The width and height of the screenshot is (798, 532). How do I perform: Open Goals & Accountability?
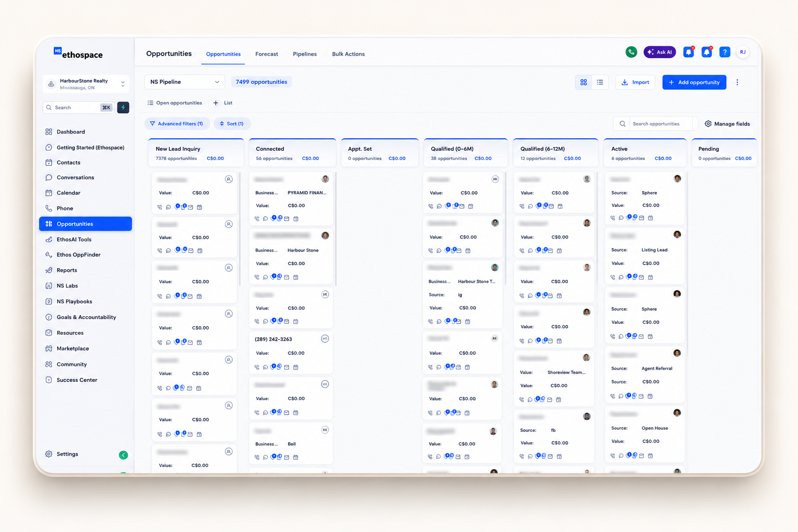[86, 317]
